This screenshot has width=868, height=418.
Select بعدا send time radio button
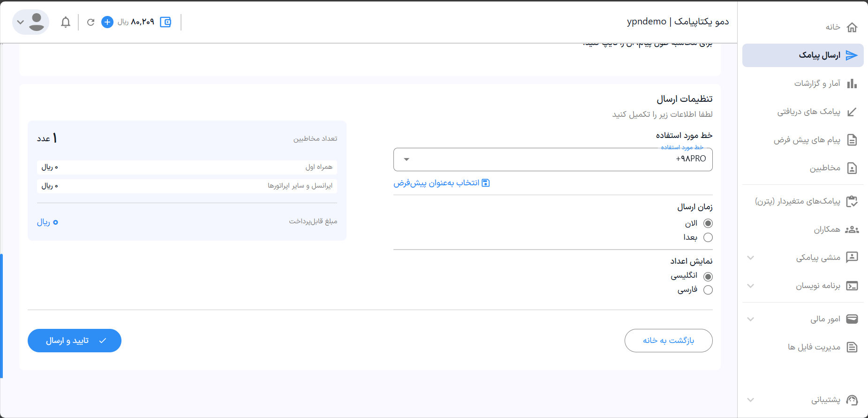(708, 237)
